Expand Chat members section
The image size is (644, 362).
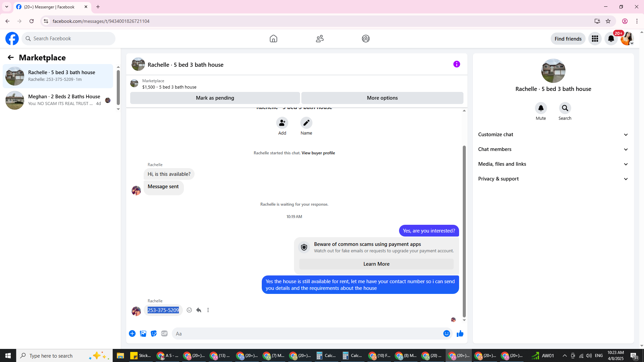[553, 149]
